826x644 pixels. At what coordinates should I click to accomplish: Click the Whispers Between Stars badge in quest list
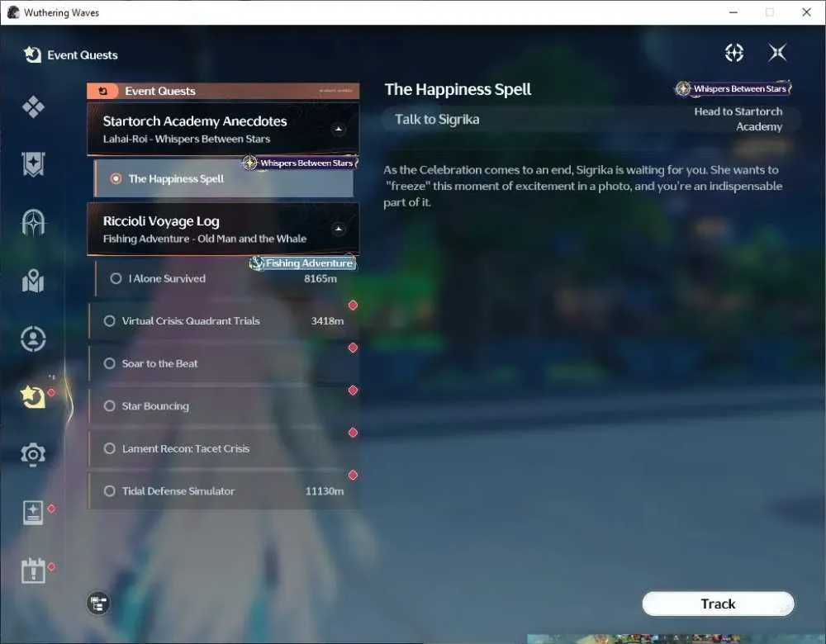pos(301,163)
